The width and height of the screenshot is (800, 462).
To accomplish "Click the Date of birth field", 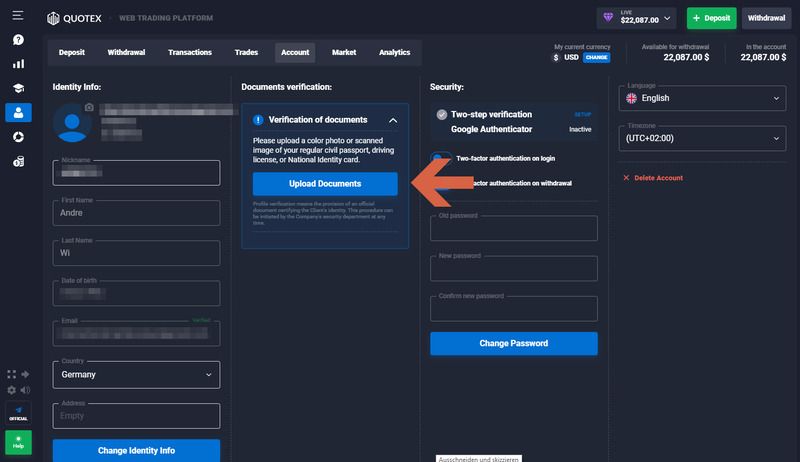I will pos(136,293).
